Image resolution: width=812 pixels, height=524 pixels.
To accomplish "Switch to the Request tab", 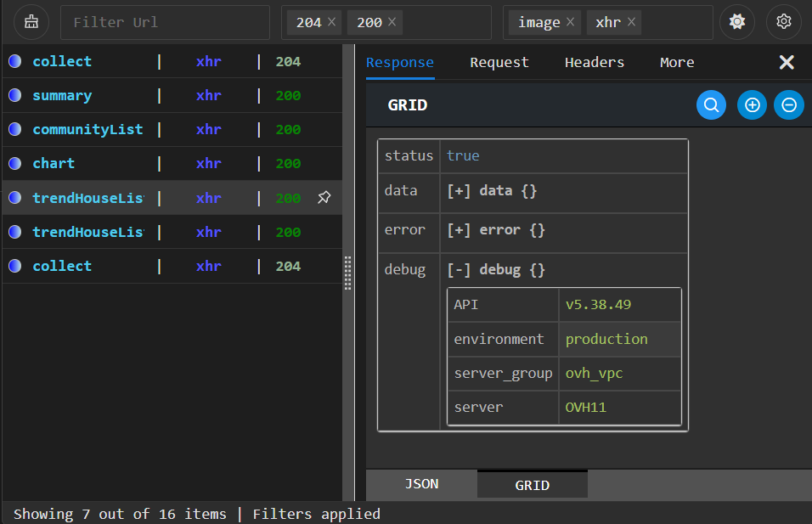I will [x=499, y=63].
